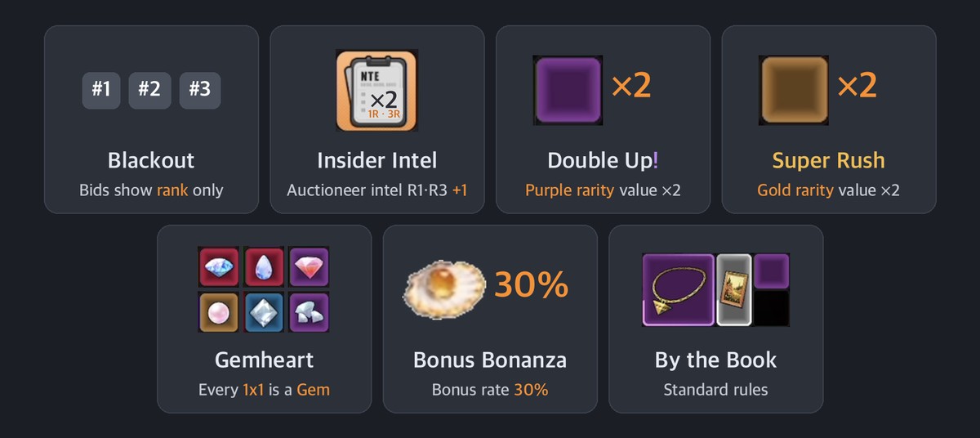The image size is (980, 438).
Task: Click the pink ruby gem on purple tile
Action: pos(309,267)
